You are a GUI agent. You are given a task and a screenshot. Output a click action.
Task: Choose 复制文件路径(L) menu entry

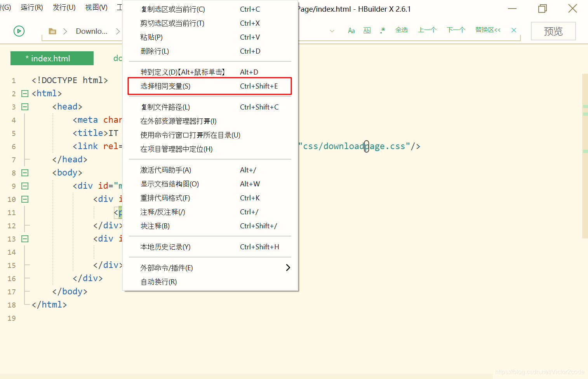(x=210, y=107)
